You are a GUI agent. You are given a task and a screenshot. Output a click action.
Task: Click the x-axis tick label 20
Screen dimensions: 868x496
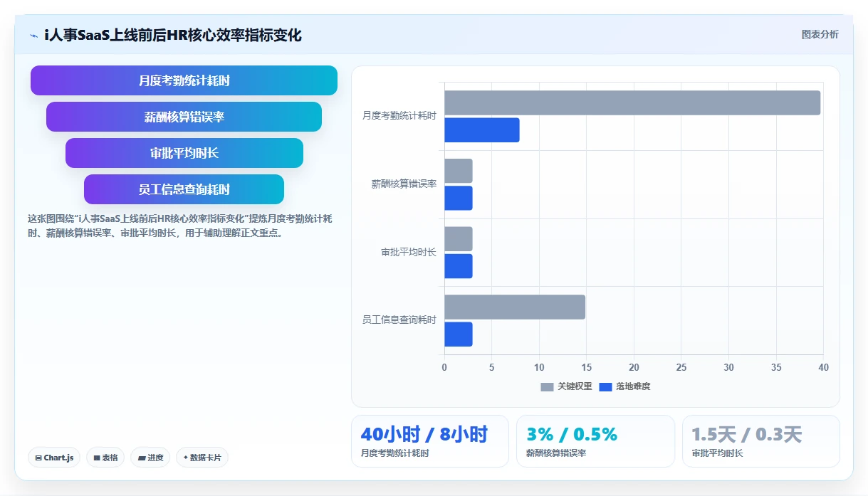(x=634, y=367)
